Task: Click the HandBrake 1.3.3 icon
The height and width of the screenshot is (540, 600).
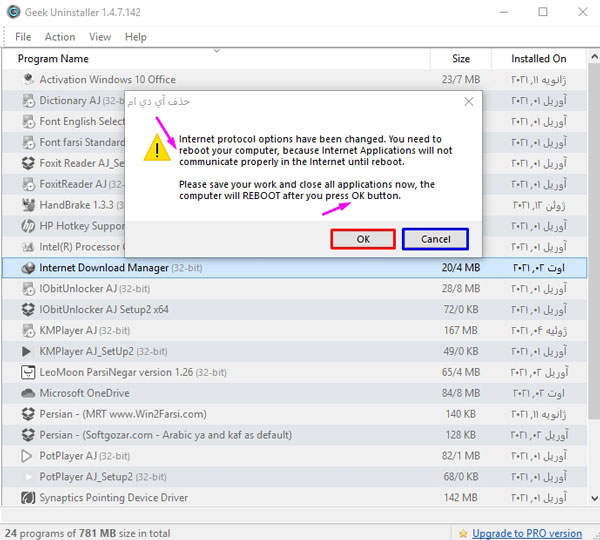Action: (28, 205)
